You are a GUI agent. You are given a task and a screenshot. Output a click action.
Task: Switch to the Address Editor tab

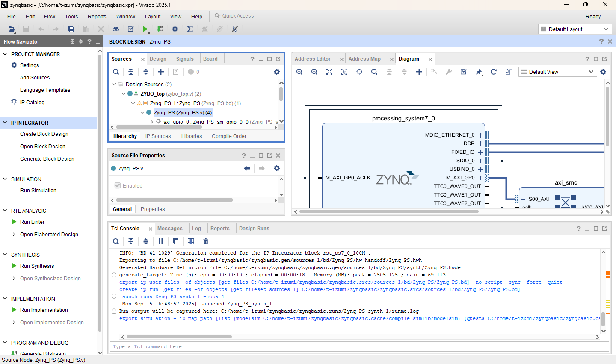click(313, 59)
